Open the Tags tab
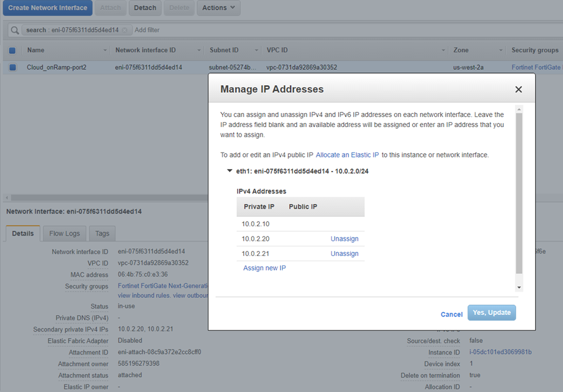Viewport: 563px width, 392px height. click(x=102, y=233)
